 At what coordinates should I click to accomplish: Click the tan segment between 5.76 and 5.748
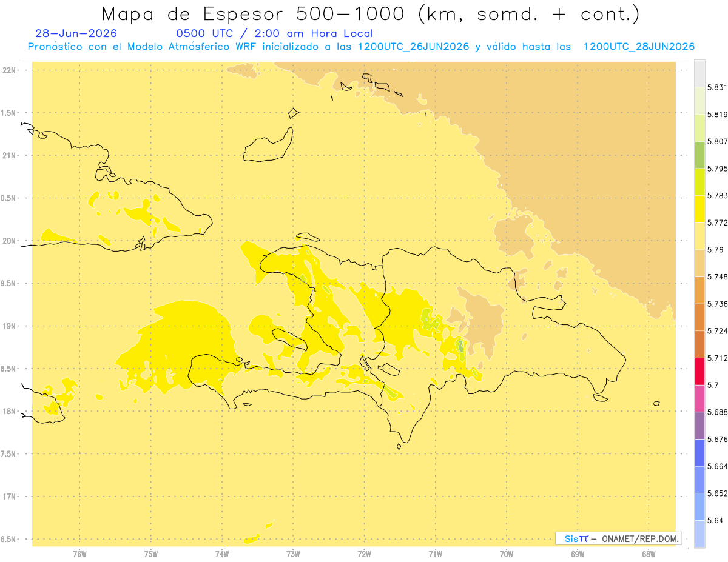pyautogui.click(x=699, y=263)
